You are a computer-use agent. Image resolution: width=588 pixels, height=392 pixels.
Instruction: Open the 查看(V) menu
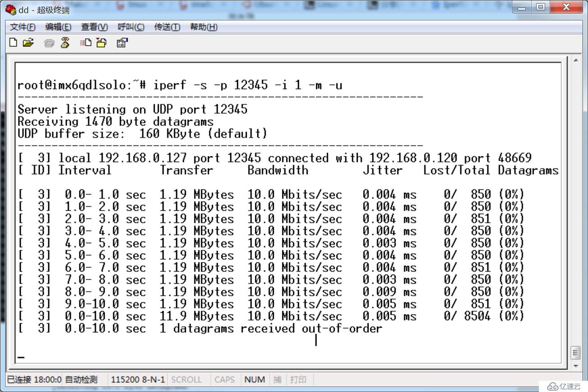point(94,27)
